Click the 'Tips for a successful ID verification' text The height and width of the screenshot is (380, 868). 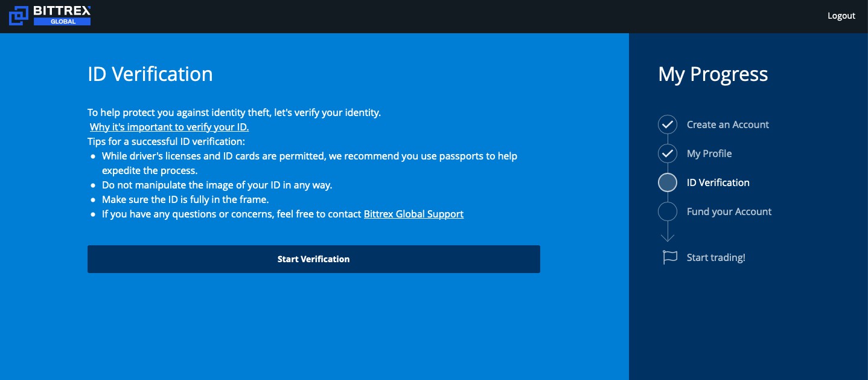[167, 141]
